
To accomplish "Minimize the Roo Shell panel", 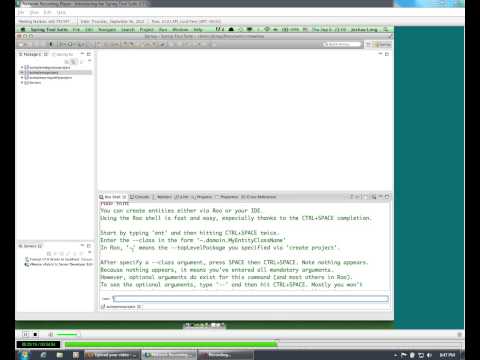I will [381, 197].
